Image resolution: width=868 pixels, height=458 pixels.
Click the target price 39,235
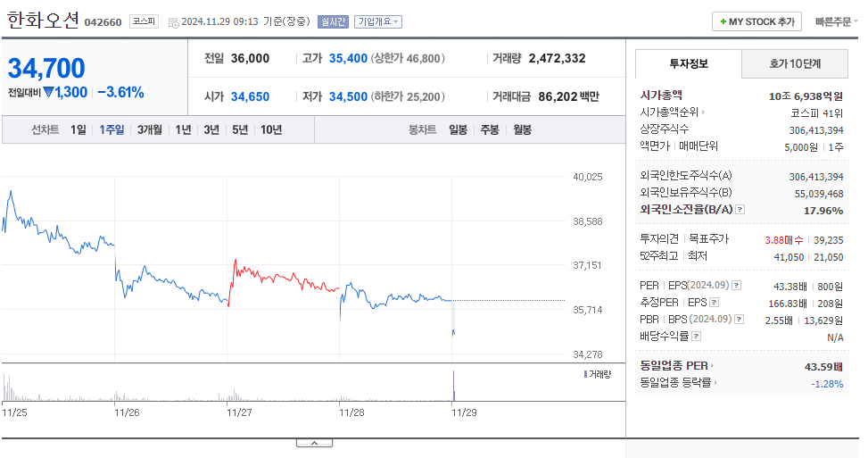[x=829, y=240]
